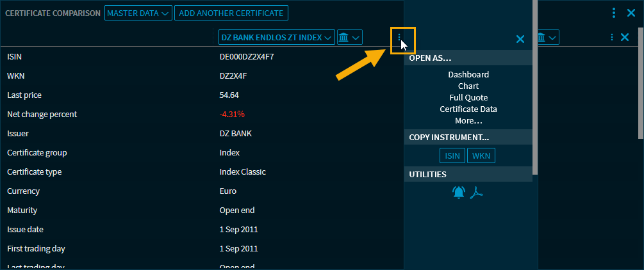The width and height of the screenshot is (644, 270).
Task: Select Chart under Open As
Action: [468, 86]
